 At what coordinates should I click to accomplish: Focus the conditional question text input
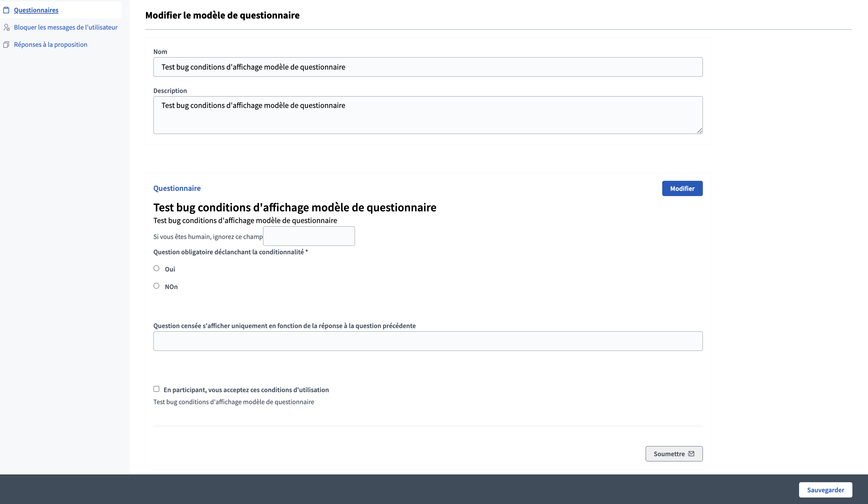pos(427,341)
